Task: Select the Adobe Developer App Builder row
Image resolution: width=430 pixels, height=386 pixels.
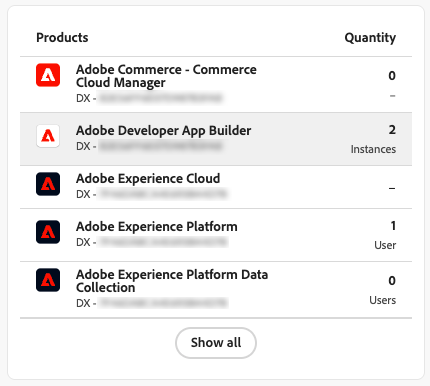Action: [216, 139]
